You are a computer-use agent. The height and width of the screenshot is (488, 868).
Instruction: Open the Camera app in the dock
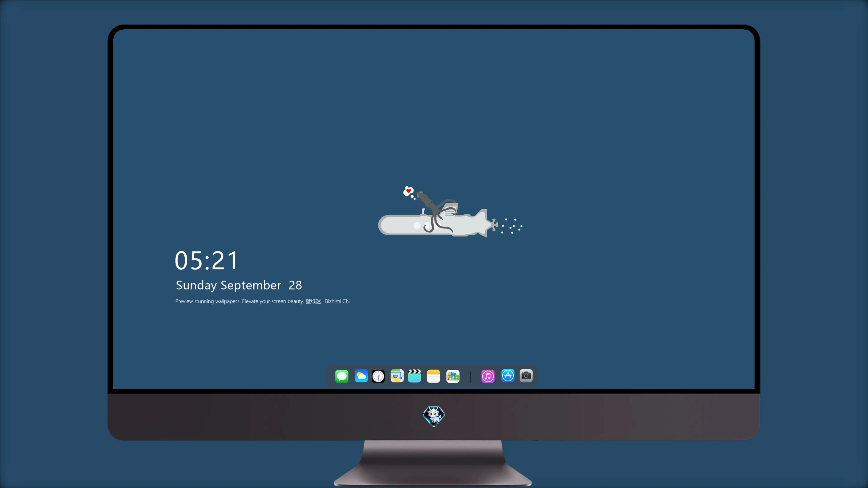coord(526,375)
